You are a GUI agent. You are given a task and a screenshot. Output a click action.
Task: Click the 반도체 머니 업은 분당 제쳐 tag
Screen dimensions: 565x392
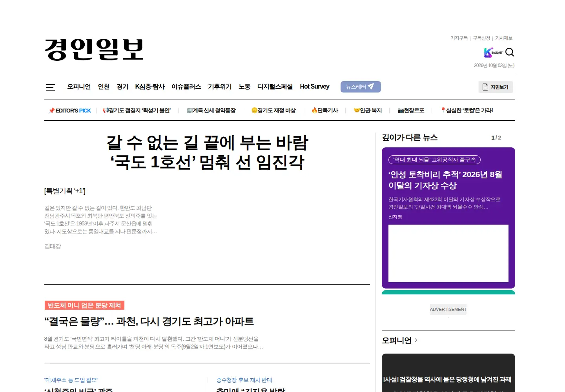(84, 305)
